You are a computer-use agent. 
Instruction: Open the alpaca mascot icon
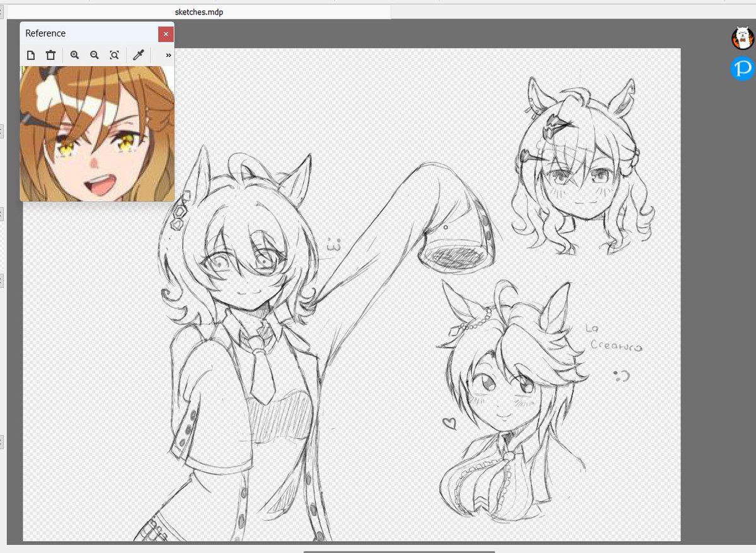[x=742, y=38]
